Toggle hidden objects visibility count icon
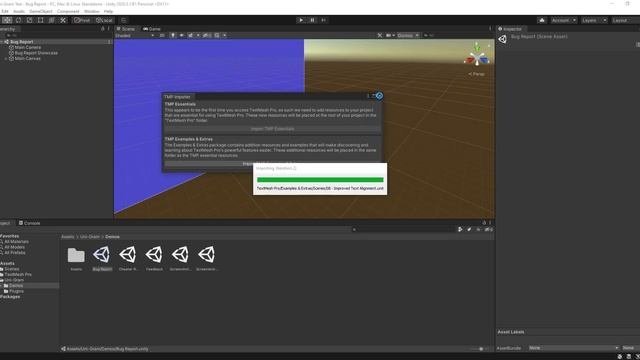 (x=207, y=36)
